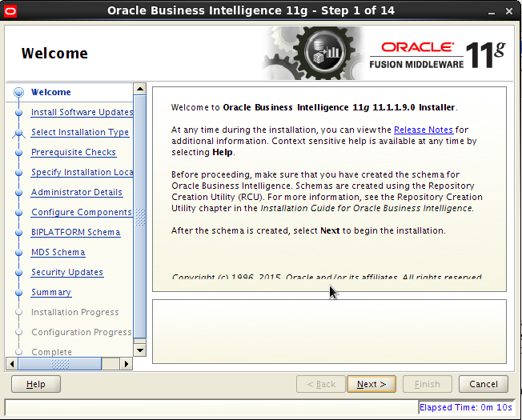Click the Oracle logo icon in title bar
522x420 pixels.
point(10,12)
